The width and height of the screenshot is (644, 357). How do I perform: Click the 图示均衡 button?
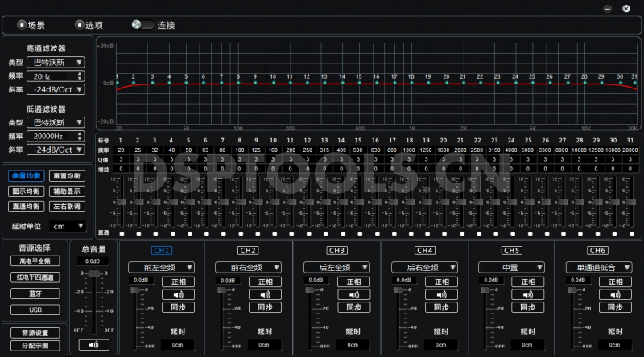click(x=26, y=191)
